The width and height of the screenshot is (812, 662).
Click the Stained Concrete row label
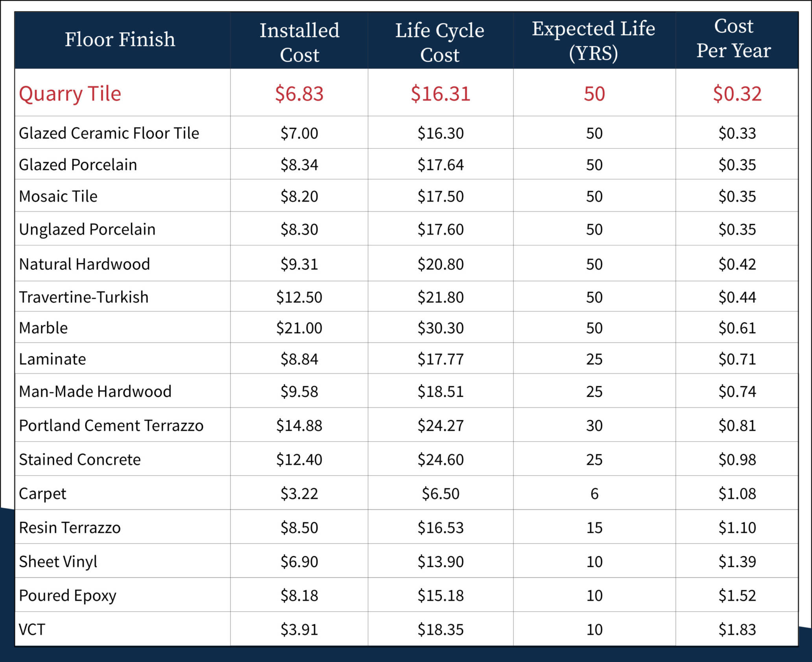tap(80, 459)
